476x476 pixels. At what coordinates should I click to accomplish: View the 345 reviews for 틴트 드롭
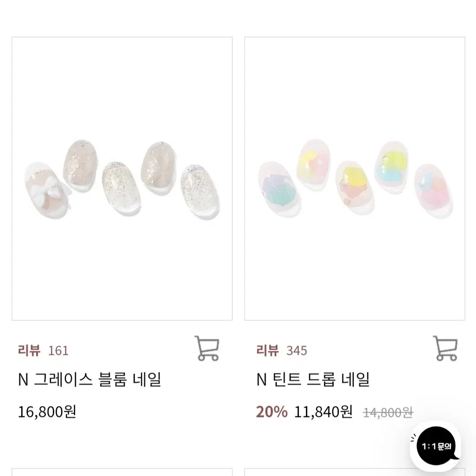pyautogui.click(x=282, y=351)
